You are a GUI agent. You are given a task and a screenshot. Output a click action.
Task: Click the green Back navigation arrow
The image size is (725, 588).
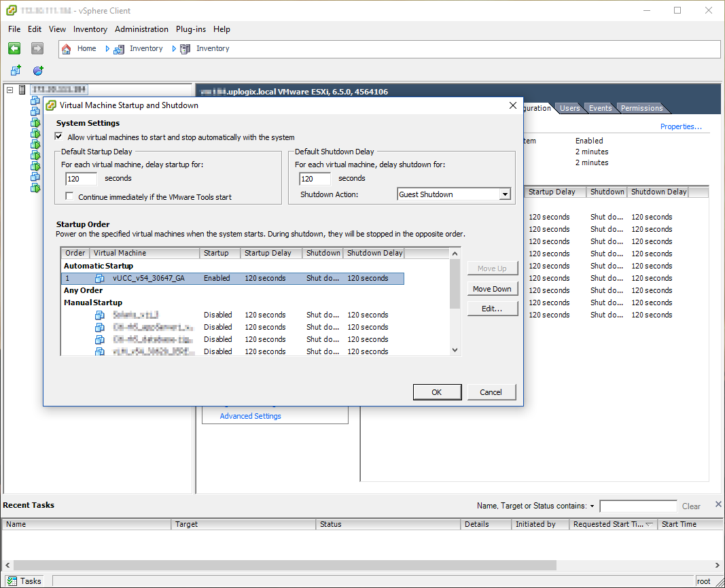14,48
